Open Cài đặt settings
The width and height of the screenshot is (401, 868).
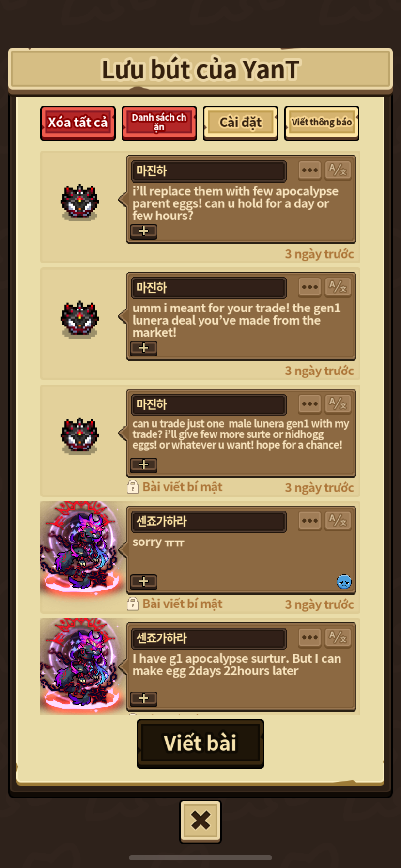[241, 123]
